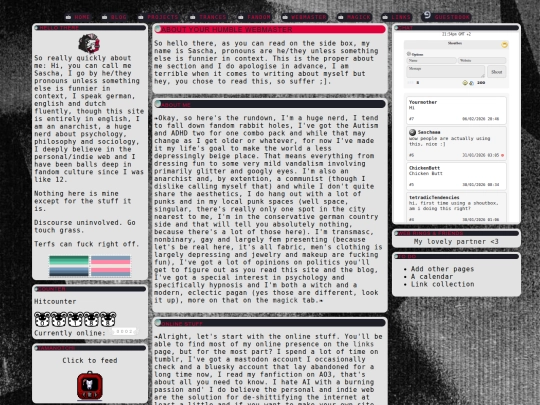
Task: Click the yellow smiley in Shoutbox header
Action: click(504, 45)
